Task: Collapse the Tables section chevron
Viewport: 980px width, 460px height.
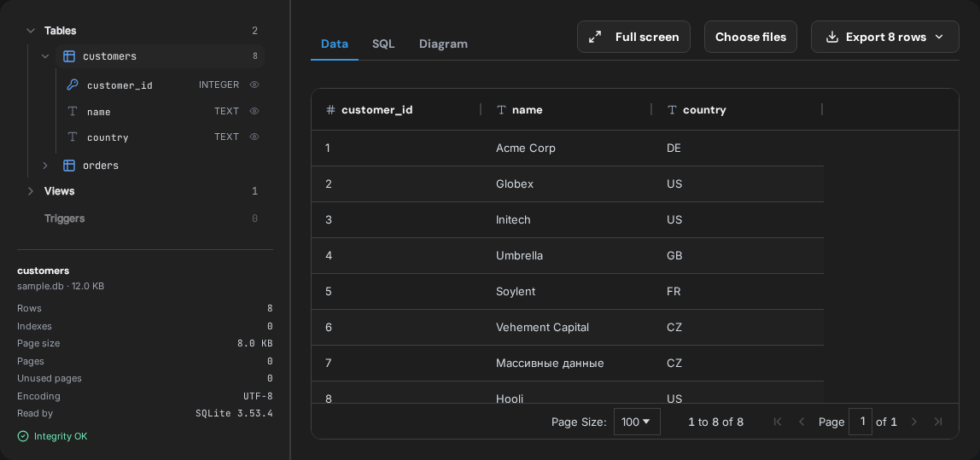Action: pyautogui.click(x=30, y=31)
